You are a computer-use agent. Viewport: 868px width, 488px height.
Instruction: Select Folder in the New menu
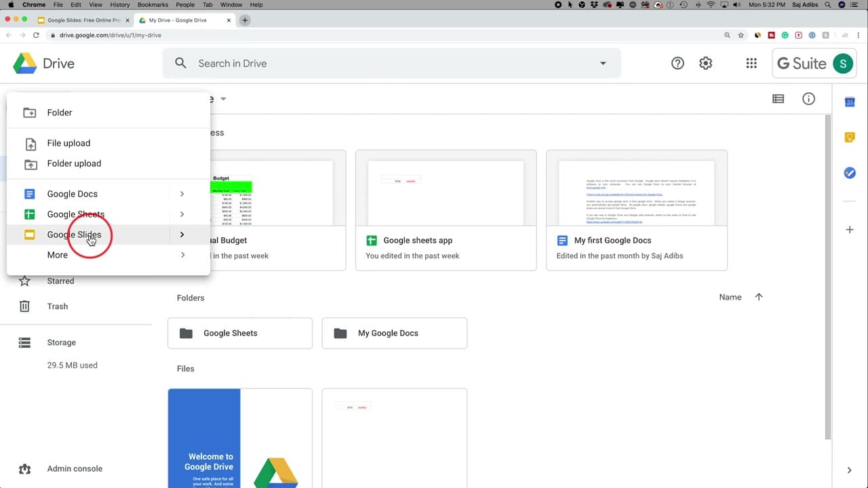(x=108, y=113)
